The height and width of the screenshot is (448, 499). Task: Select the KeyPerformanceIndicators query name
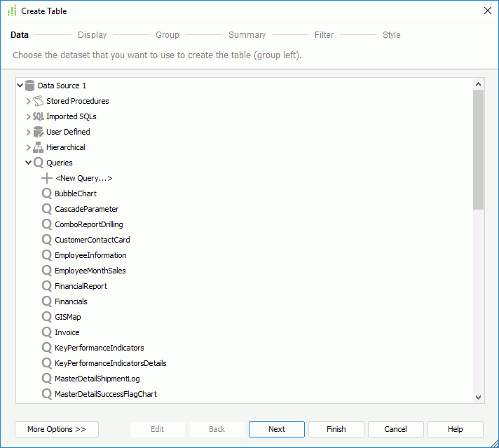click(x=100, y=348)
